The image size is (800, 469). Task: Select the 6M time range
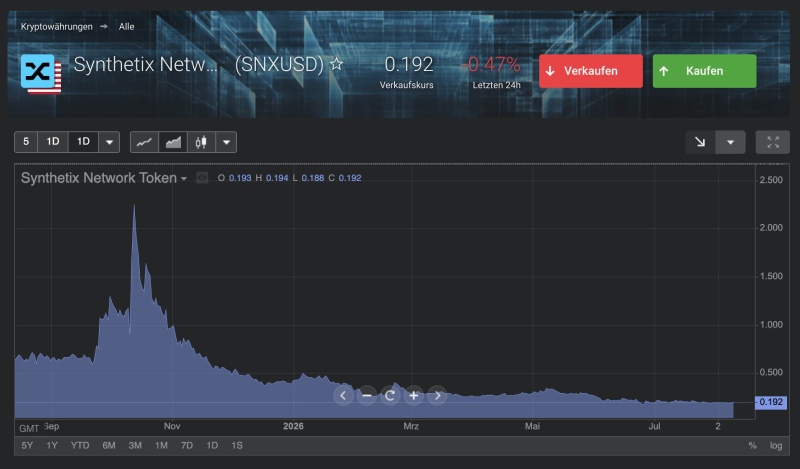coord(109,446)
